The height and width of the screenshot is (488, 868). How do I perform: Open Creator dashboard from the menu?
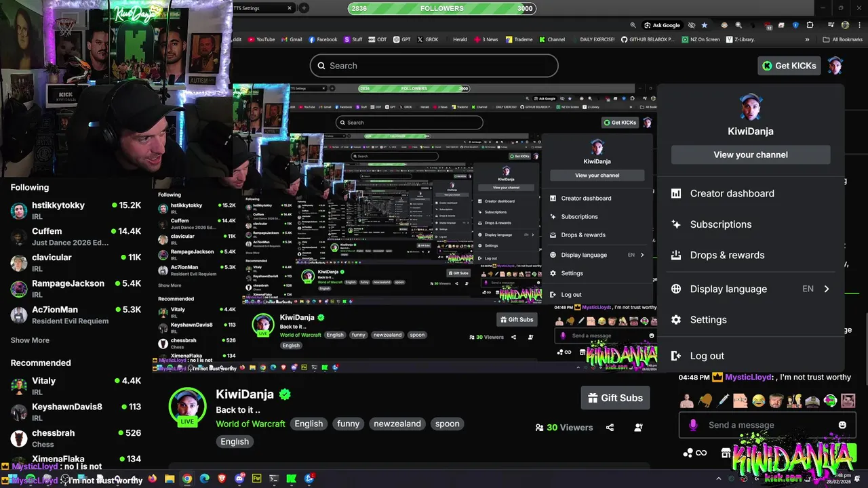pos(751,193)
